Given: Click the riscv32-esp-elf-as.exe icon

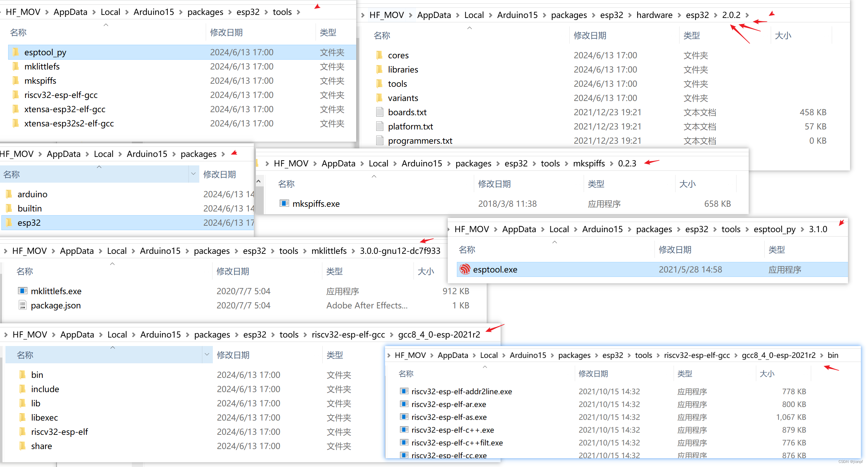Looking at the screenshot, I should (x=404, y=417).
